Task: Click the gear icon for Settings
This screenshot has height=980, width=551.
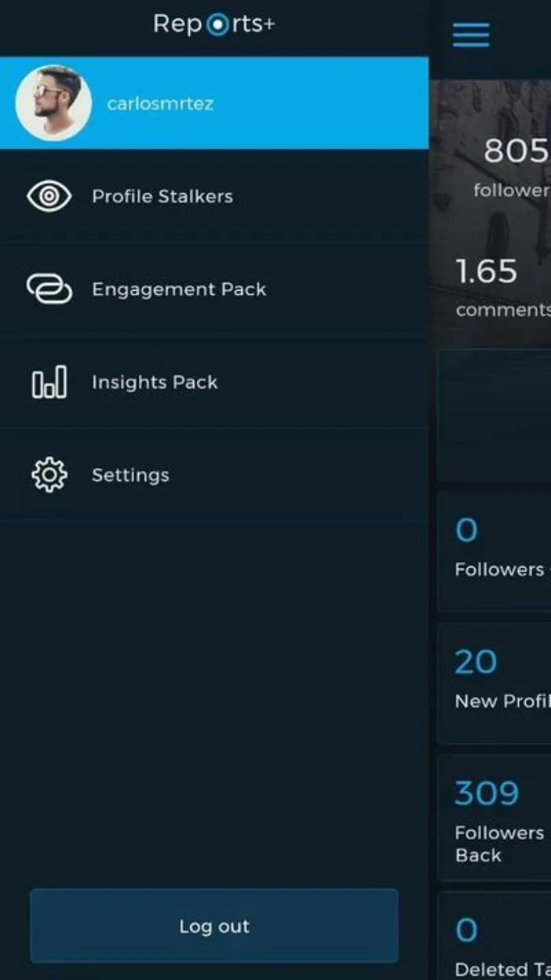Action: (x=49, y=475)
